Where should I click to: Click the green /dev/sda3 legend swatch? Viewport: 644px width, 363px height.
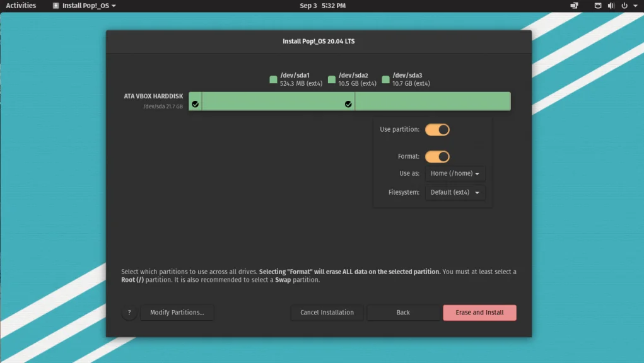coord(385,79)
